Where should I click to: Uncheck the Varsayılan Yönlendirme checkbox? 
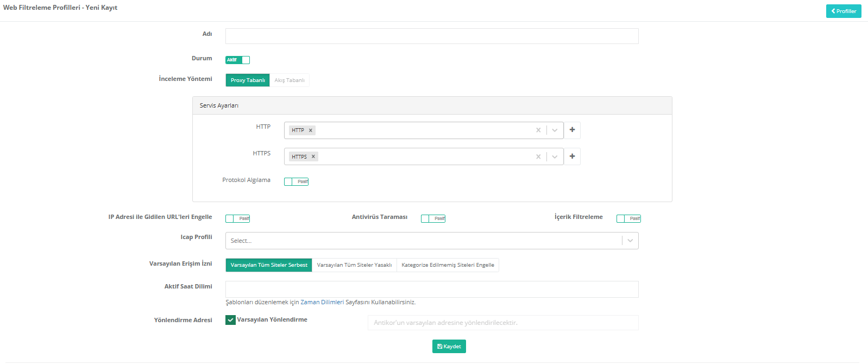[x=230, y=320]
